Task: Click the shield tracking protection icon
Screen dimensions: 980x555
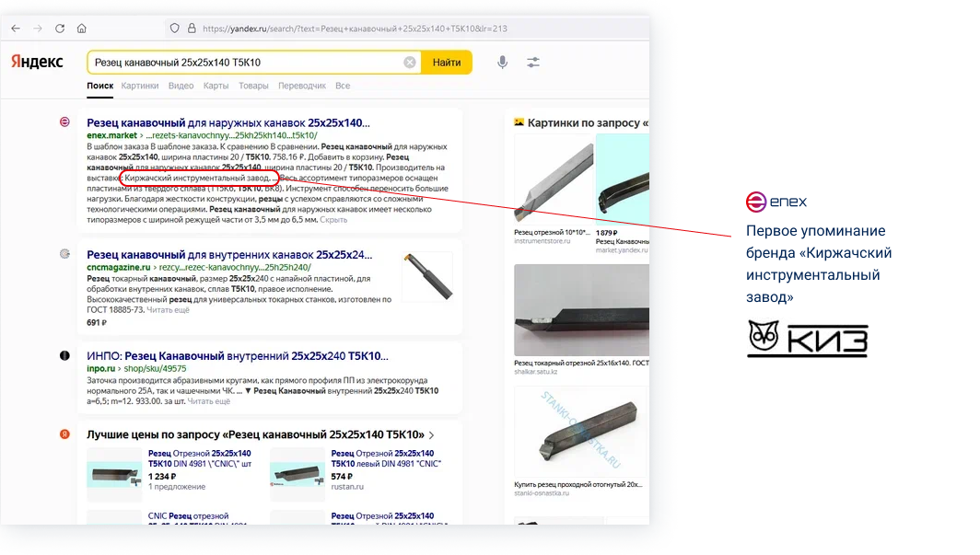Action: 174,29
